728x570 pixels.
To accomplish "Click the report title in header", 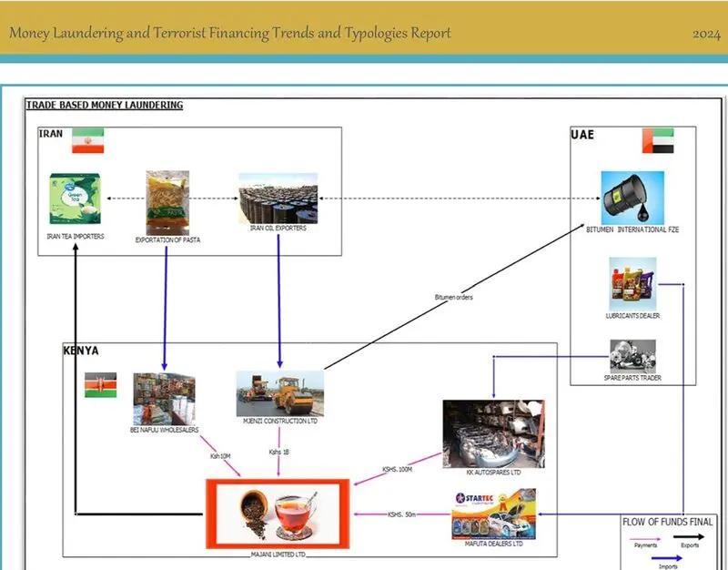I will click(x=230, y=33).
